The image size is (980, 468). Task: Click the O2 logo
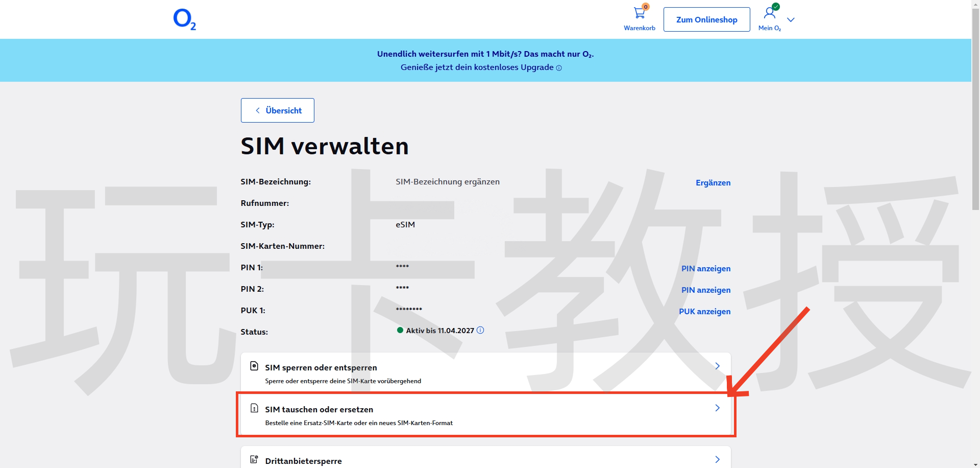point(185,19)
